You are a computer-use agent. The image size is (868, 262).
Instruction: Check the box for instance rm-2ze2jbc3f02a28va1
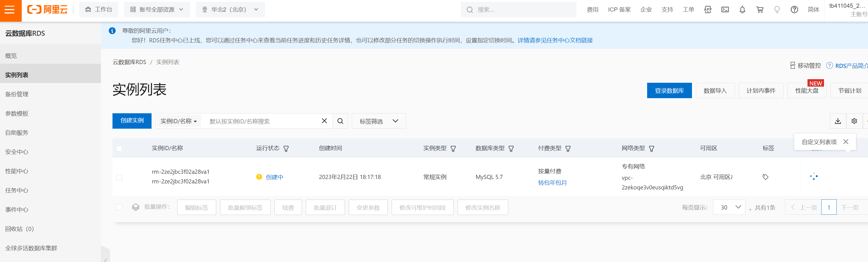(119, 178)
